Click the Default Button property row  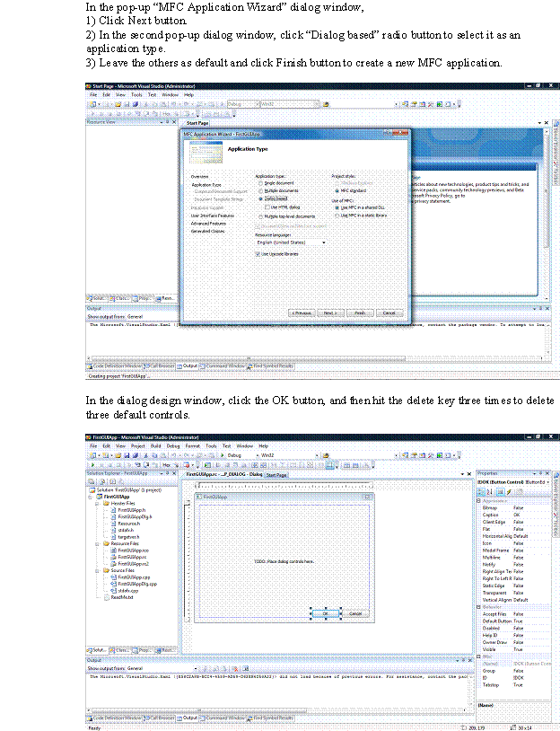pyautogui.click(x=516, y=621)
